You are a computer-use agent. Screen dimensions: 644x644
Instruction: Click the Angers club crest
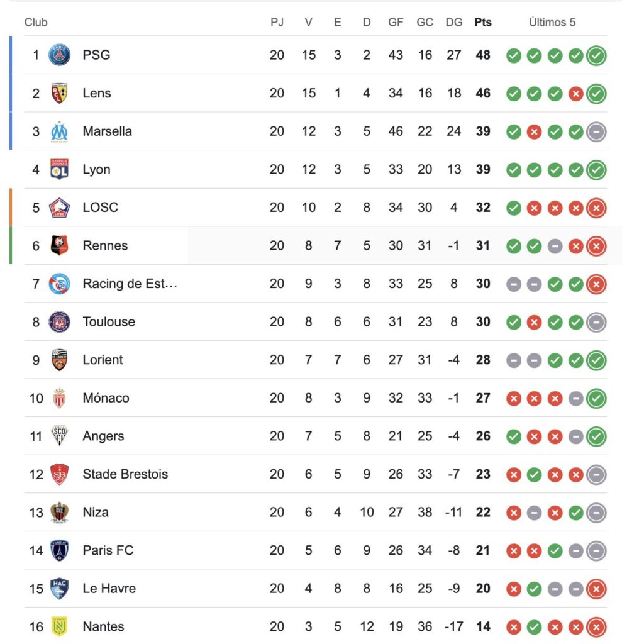[60, 436]
